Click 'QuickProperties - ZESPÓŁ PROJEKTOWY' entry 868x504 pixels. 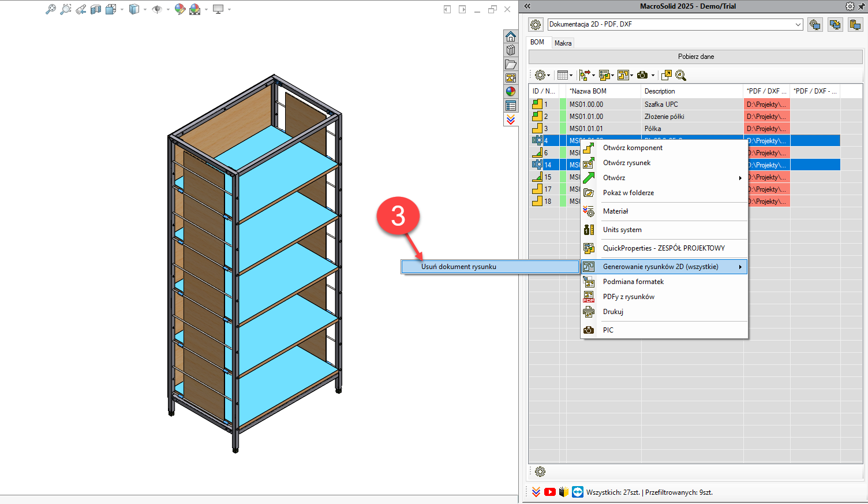pos(664,248)
